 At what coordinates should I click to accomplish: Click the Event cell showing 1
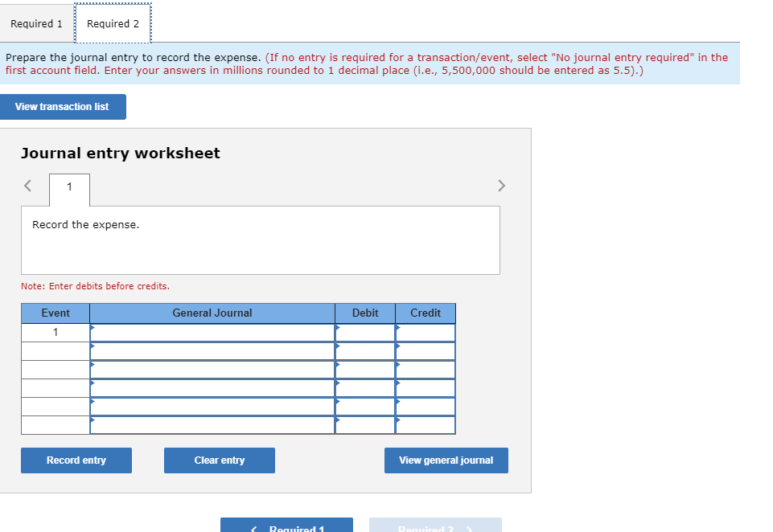point(56,331)
